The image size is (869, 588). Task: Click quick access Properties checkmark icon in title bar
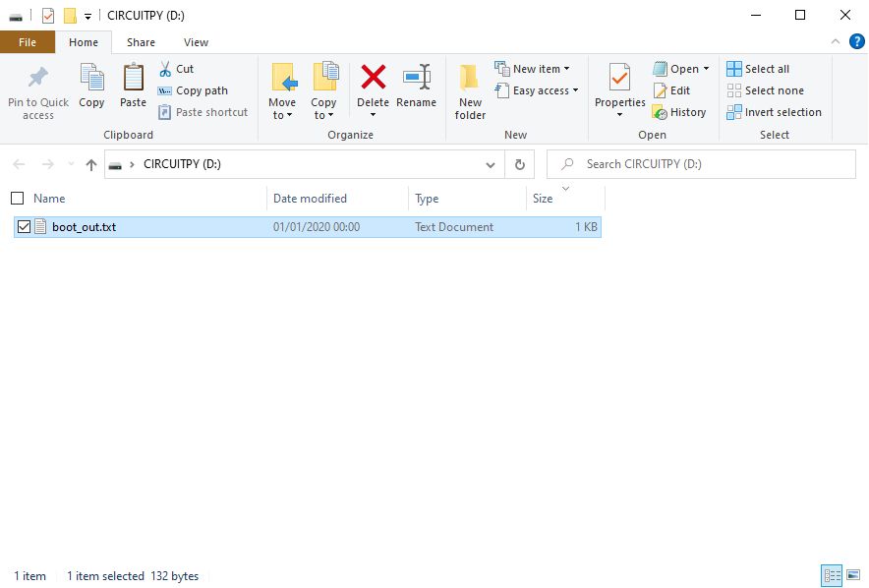pyautogui.click(x=48, y=16)
